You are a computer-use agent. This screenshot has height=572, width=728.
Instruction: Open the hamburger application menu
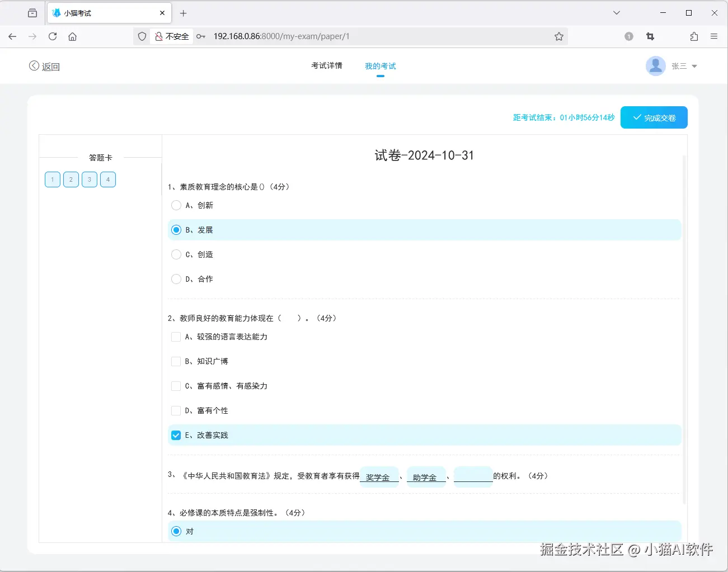714,36
